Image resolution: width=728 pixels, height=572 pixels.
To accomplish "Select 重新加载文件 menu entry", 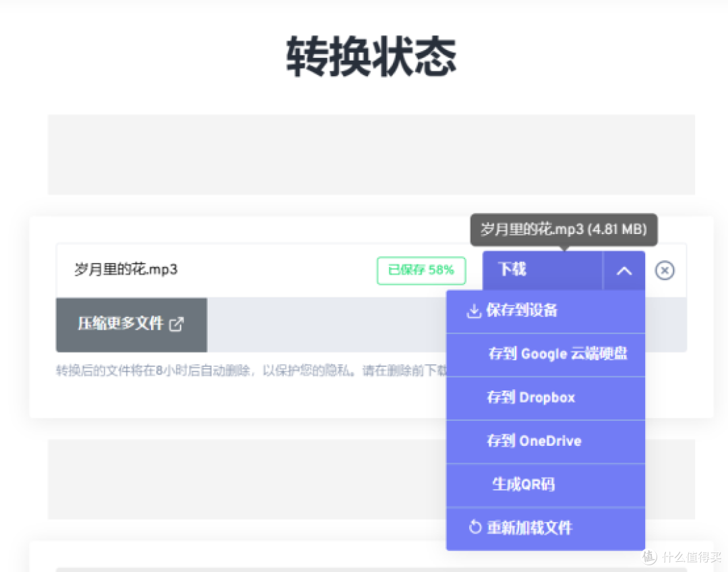I will (x=545, y=528).
